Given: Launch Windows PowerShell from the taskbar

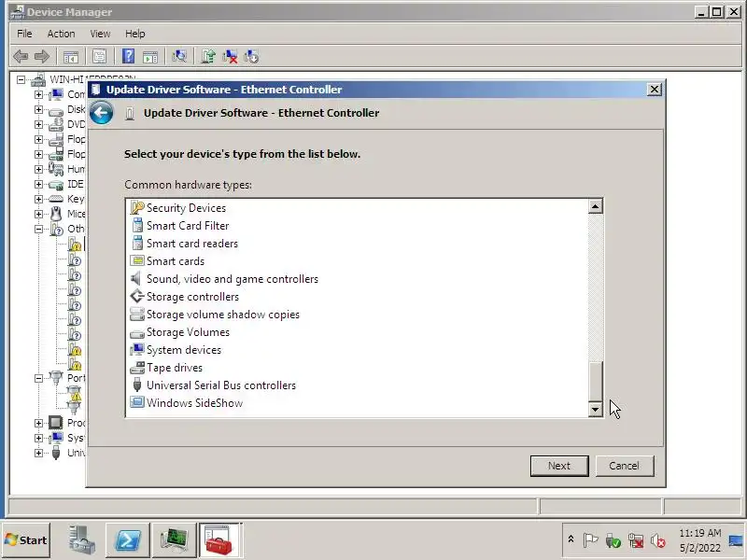Looking at the screenshot, I should pyautogui.click(x=128, y=540).
